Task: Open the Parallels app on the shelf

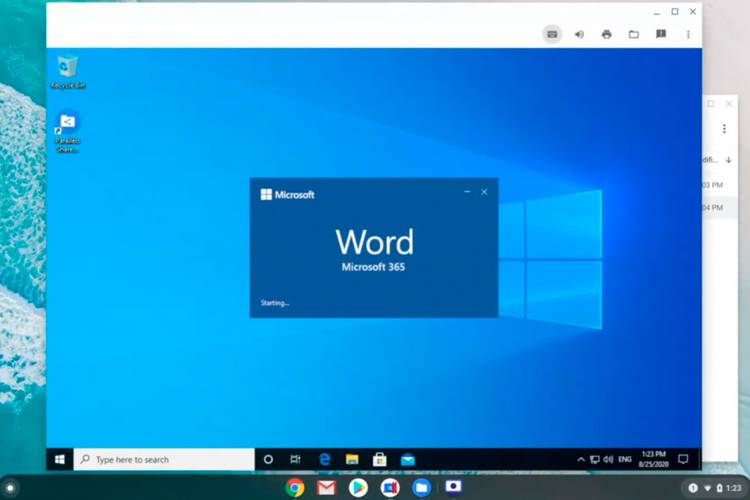Action: click(x=390, y=488)
